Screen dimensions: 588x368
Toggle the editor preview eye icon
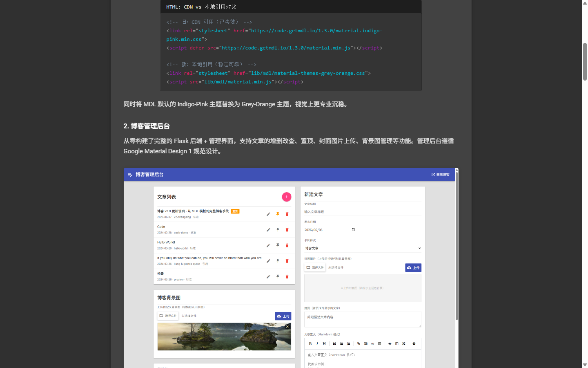(x=390, y=344)
